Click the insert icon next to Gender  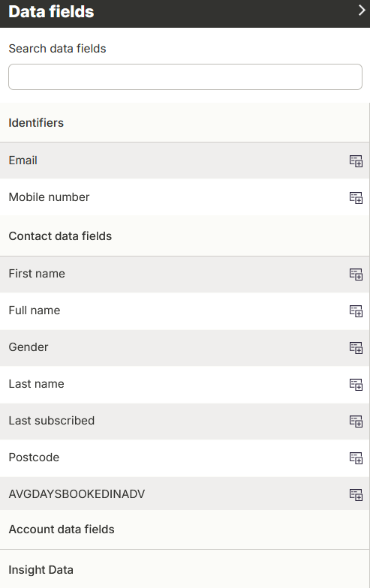(x=356, y=348)
